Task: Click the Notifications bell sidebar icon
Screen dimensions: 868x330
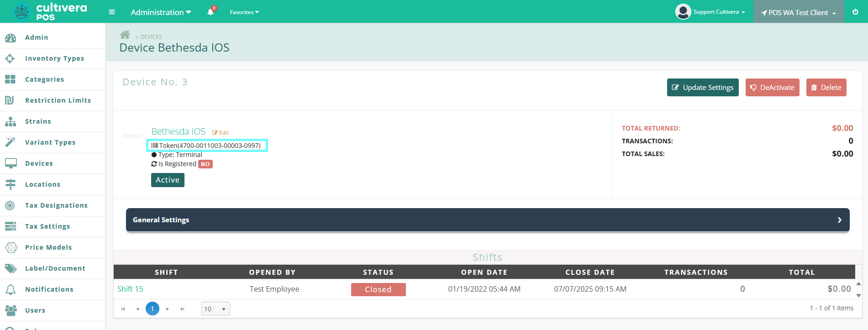Action: [x=11, y=289]
